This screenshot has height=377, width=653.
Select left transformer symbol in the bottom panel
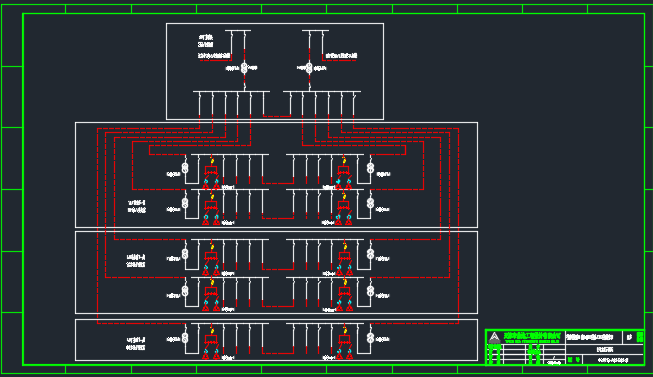point(185,338)
